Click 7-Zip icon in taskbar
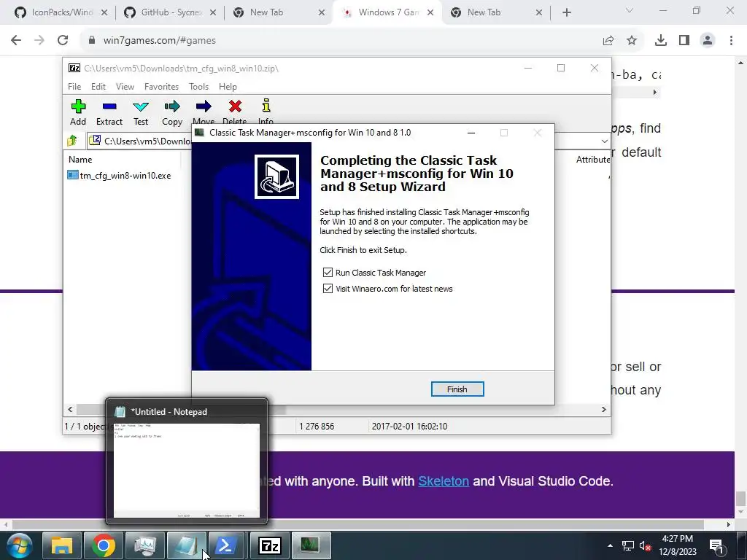This screenshot has height=560, width=747. pyautogui.click(x=270, y=545)
